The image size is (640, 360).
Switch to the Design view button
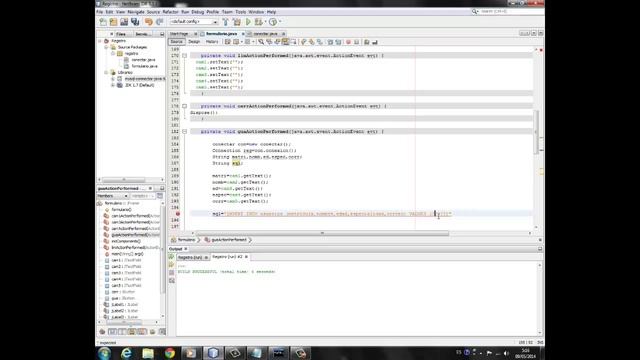point(194,42)
